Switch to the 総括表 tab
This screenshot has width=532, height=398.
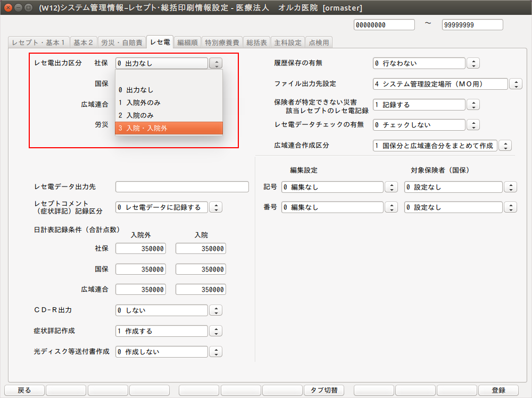coord(257,43)
